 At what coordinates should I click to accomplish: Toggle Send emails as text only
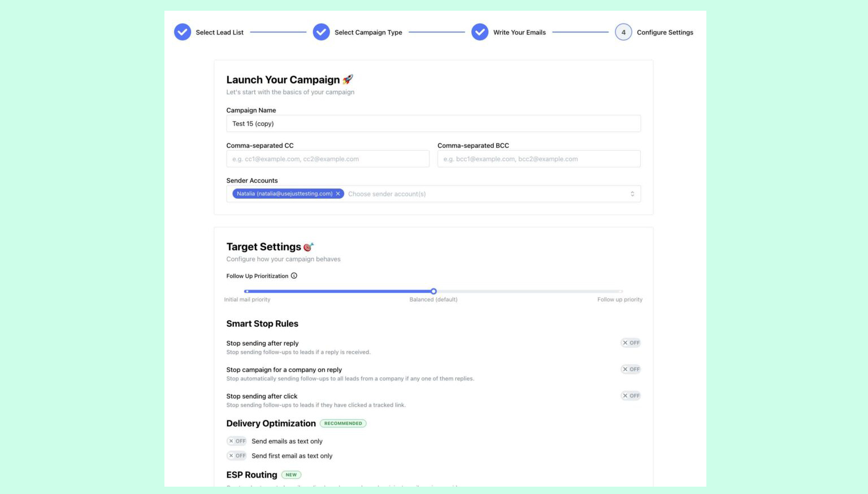click(x=237, y=441)
